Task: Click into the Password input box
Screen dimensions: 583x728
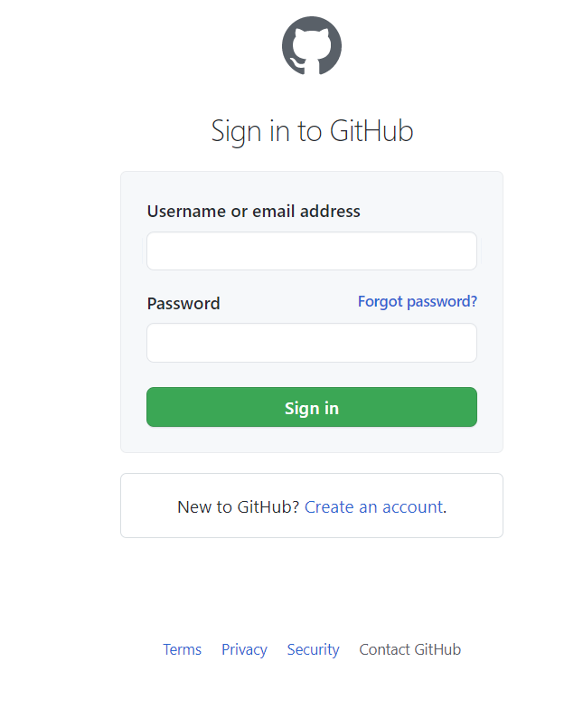Action: pyautogui.click(x=312, y=343)
